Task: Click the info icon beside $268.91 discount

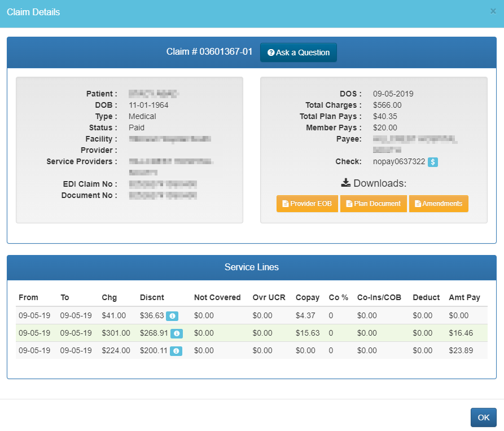Action: coord(177,333)
